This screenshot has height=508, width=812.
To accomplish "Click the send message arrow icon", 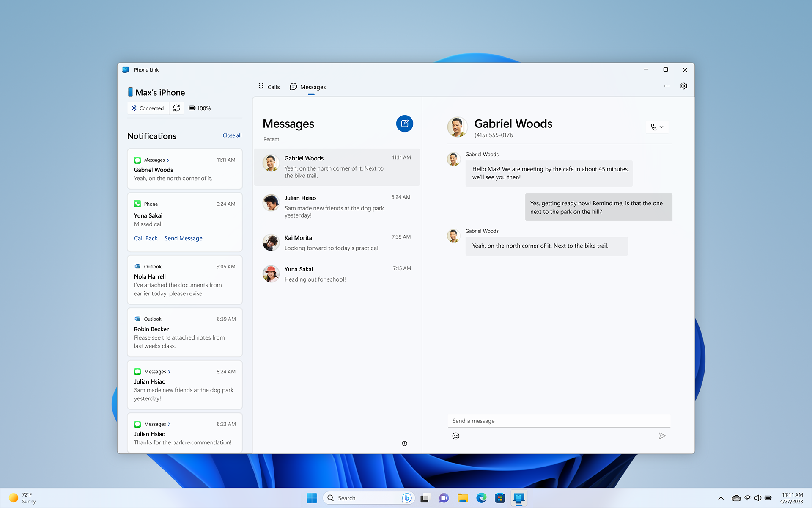I will click(x=662, y=436).
